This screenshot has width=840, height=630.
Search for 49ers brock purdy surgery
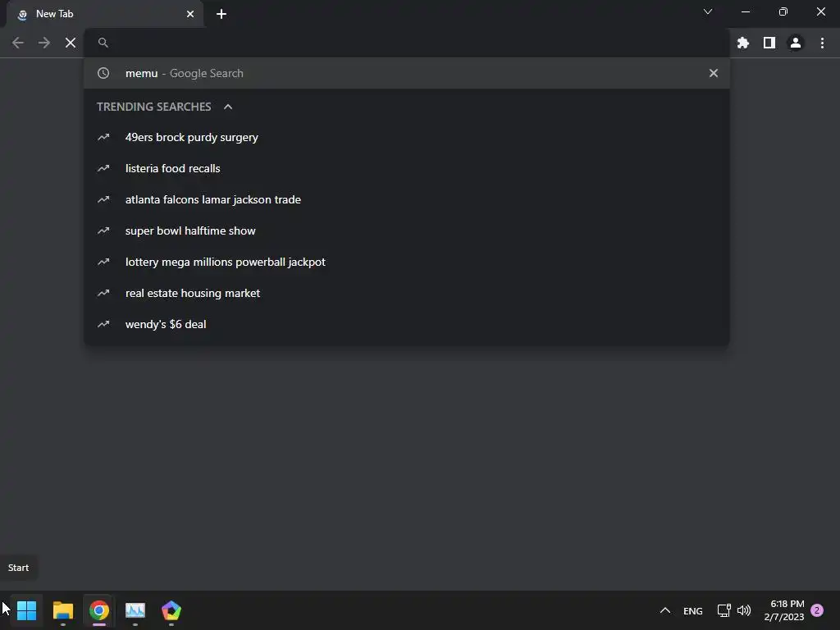(407, 137)
